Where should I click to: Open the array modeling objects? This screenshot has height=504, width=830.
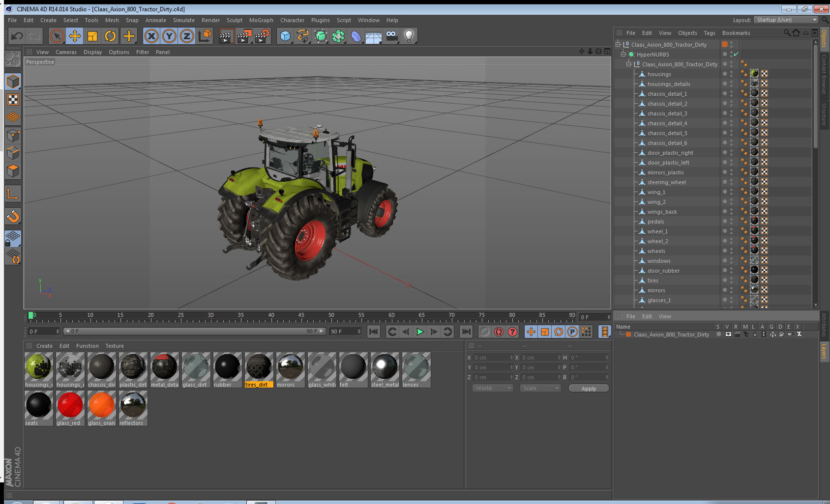(x=338, y=36)
